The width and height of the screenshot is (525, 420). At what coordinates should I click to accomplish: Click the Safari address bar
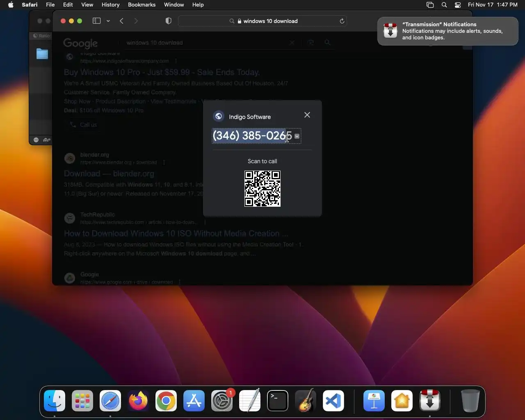[x=262, y=21]
